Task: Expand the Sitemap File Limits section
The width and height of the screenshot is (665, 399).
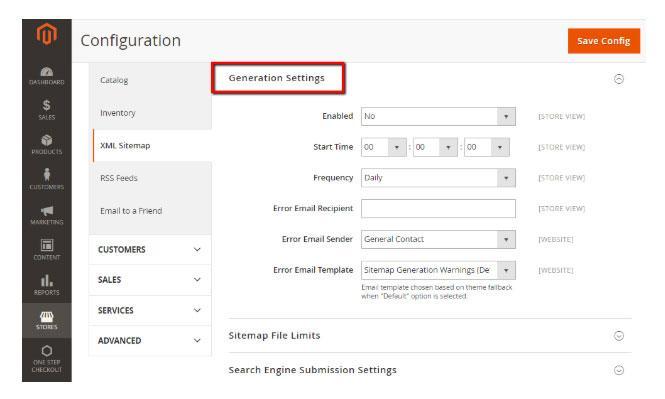Action: (x=619, y=336)
